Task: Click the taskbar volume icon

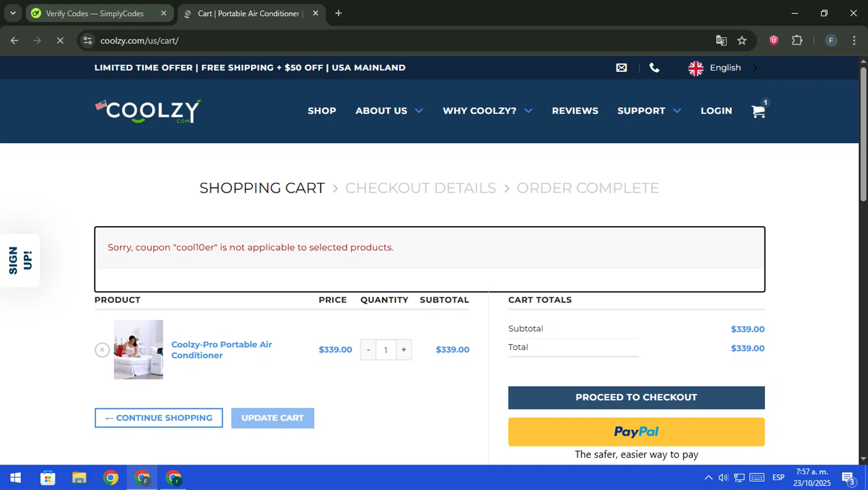Action: click(723, 478)
